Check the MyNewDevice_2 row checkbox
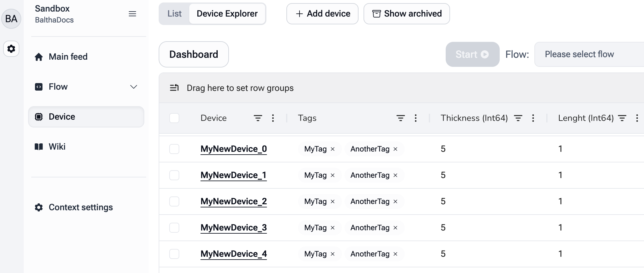 174,201
